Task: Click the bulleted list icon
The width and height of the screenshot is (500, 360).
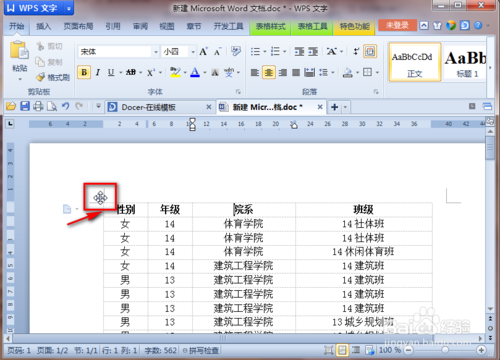Action: (255, 52)
